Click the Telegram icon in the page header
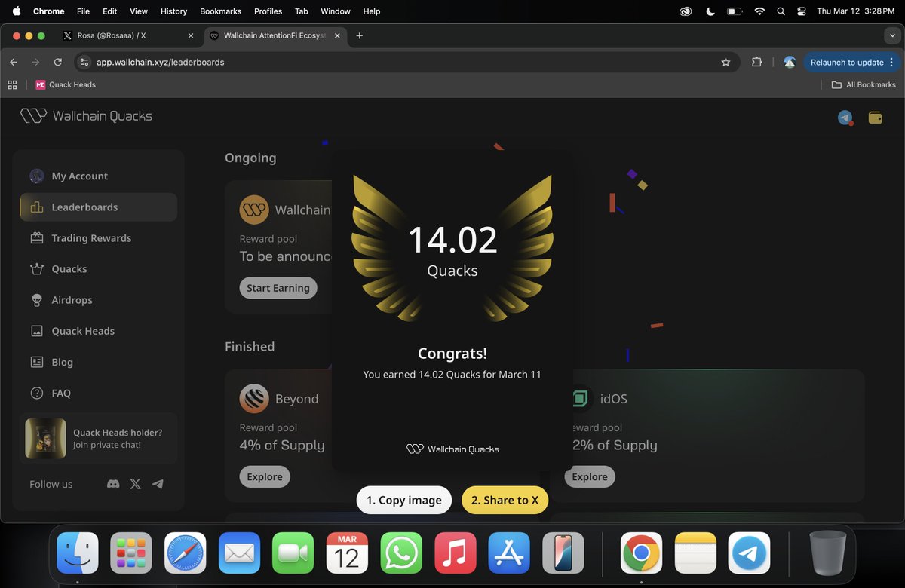 click(x=845, y=118)
